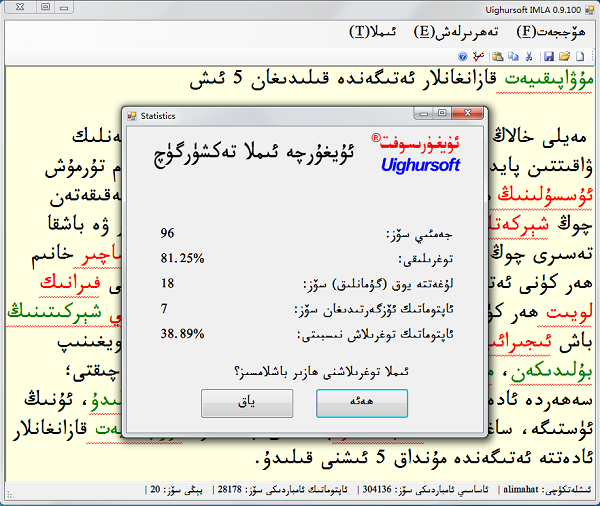The image size is (600, 506).
Task: Click the Uighursoft IMLA 0.9.100 window title
Action: [x=533, y=10]
